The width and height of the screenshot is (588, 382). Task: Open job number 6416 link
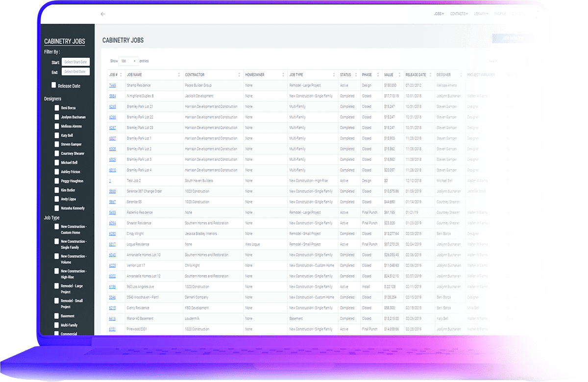(x=112, y=319)
